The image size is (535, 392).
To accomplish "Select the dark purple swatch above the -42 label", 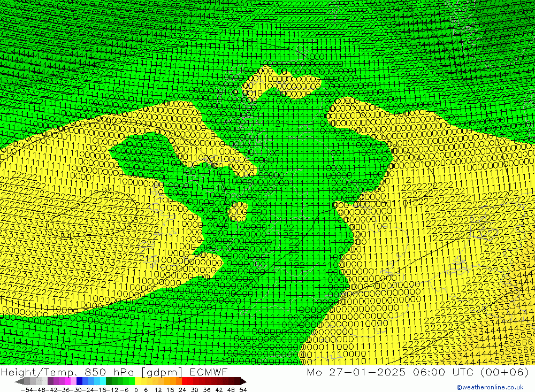I will click(50, 381).
